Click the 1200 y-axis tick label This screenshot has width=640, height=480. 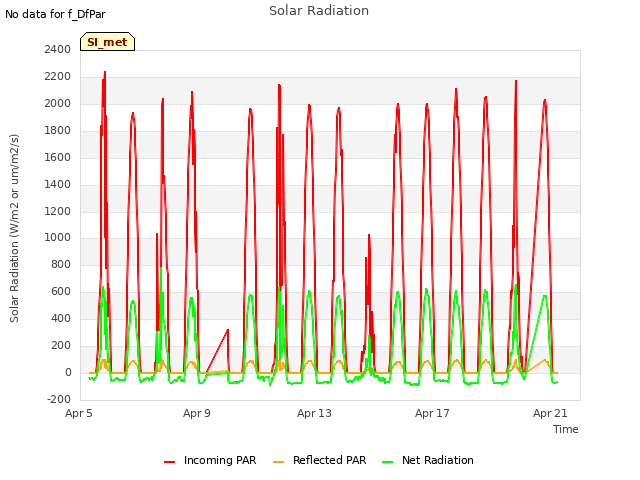(58, 211)
